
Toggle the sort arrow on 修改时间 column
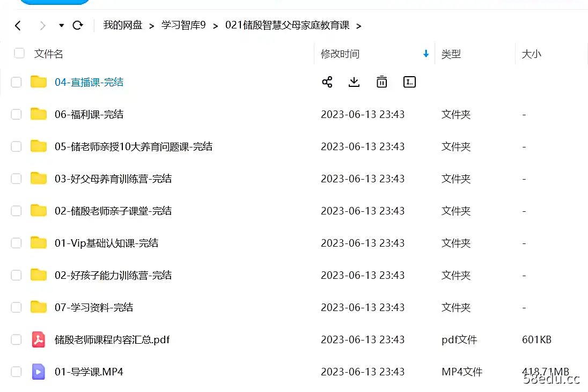425,54
